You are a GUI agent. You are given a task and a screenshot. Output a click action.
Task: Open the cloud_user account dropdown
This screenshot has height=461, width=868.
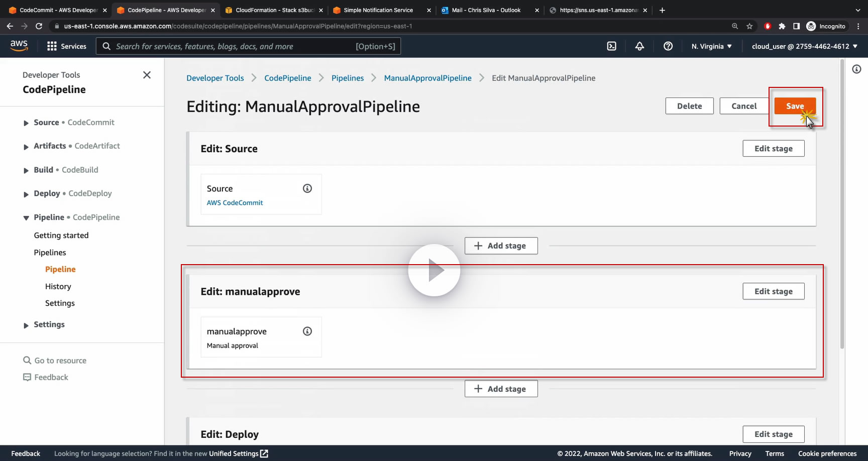point(804,46)
